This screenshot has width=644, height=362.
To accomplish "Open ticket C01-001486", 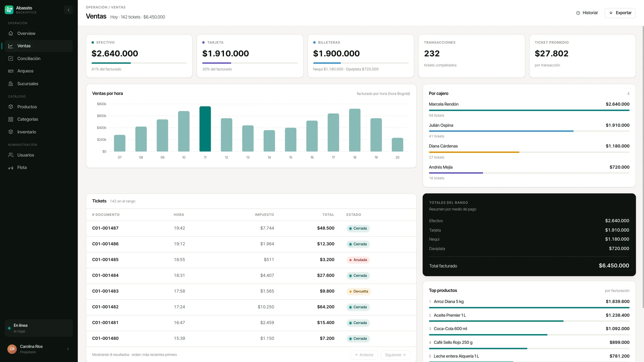I will click(x=251, y=244).
